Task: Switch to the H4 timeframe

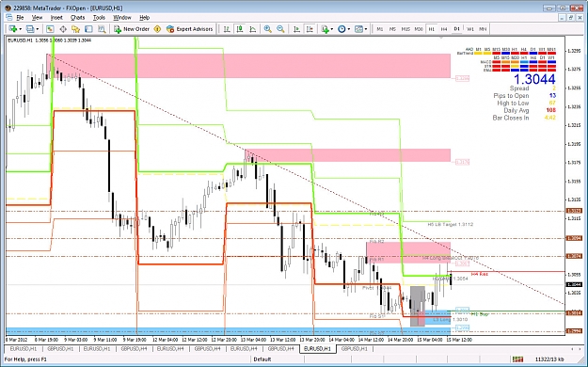Action: pyautogui.click(x=444, y=29)
